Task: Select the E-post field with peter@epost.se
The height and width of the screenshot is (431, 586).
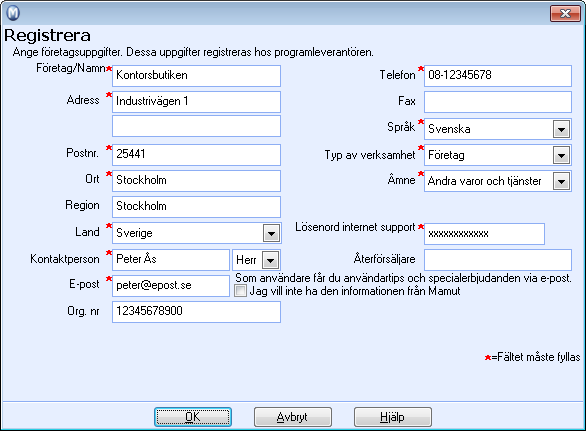Action: coord(171,286)
